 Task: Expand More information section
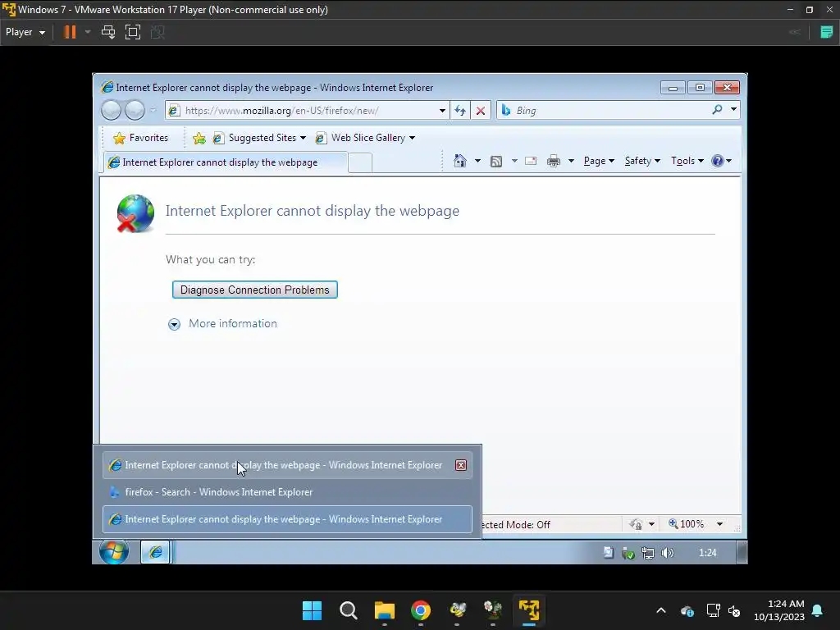click(223, 323)
